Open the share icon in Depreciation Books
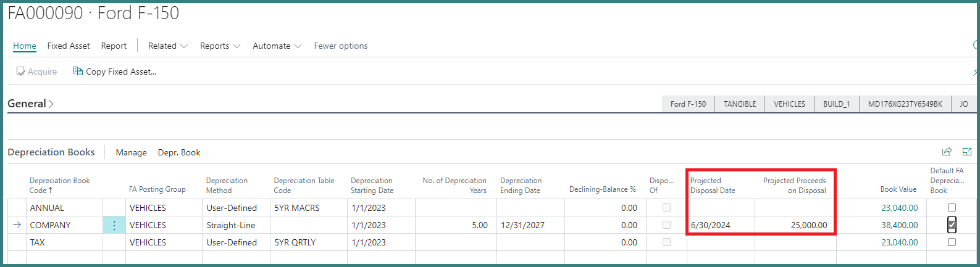The height and width of the screenshot is (267, 980). point(947,152)
